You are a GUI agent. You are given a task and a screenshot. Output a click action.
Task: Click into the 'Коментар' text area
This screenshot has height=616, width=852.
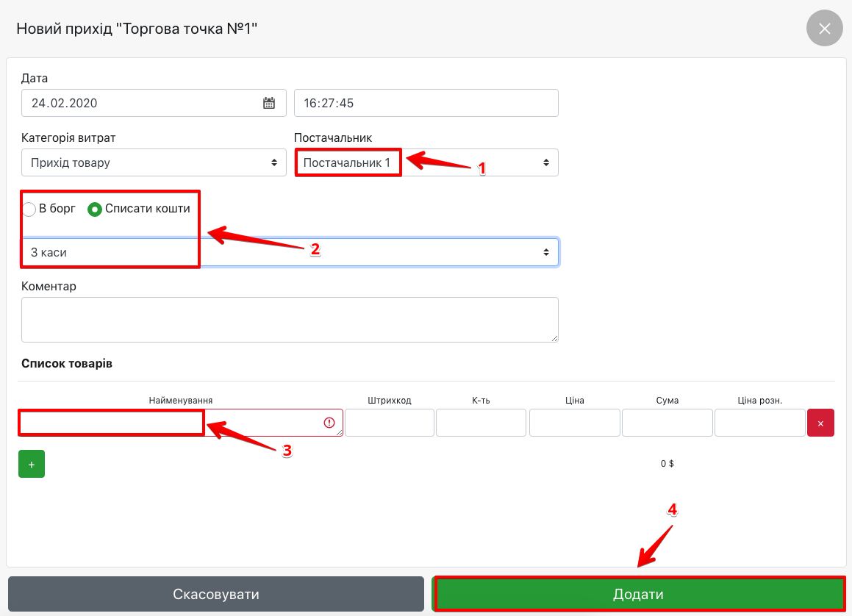pyautogui.click(x=290, y=319)
